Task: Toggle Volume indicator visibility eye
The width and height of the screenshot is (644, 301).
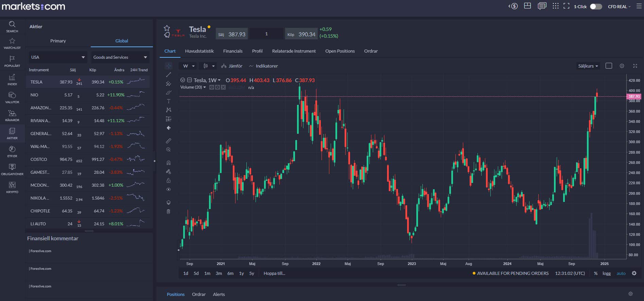Action: pyautogui.click(x=212, y=87)
